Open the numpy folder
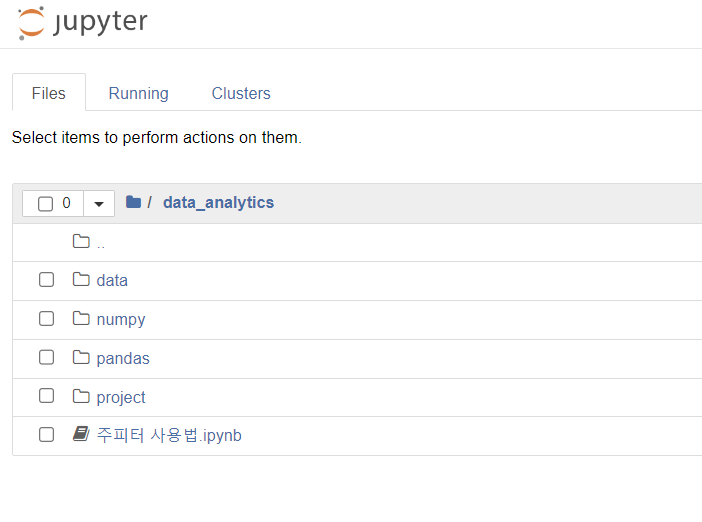 coord(121,320)
